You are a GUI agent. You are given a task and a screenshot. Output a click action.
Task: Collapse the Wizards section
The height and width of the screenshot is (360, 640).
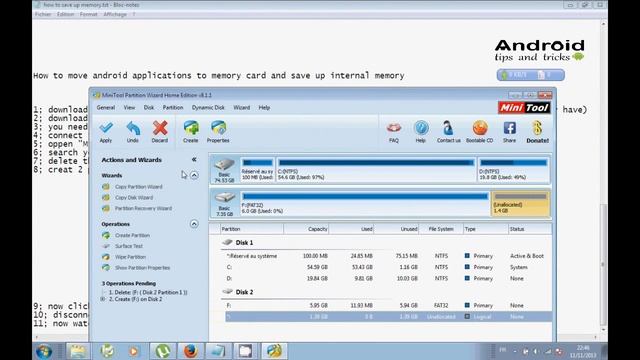click(x=194, y=175)
